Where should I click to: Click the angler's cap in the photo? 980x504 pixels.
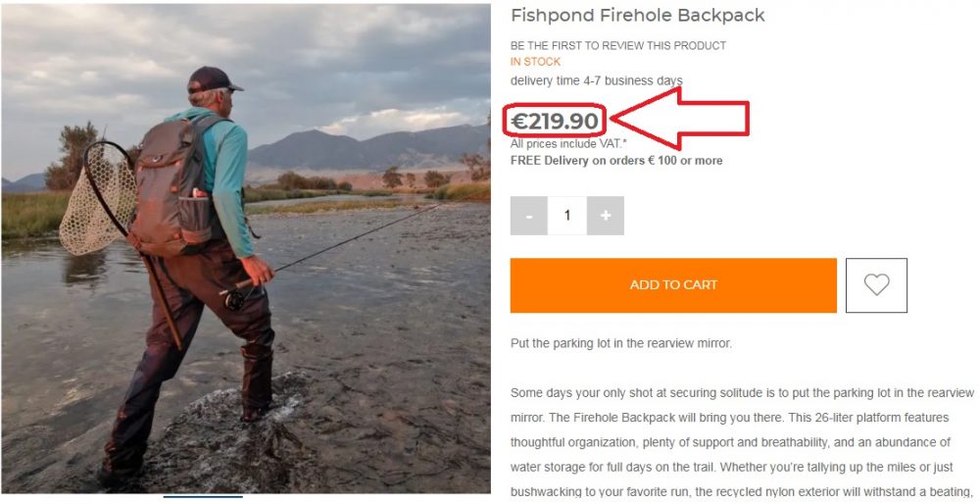click(x=213, y=78)
